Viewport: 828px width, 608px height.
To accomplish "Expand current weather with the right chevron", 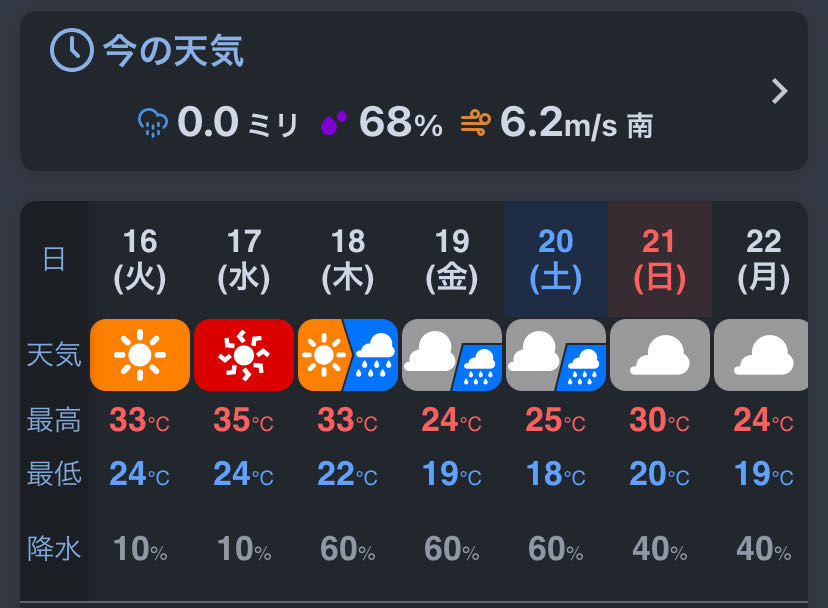I will (779, 91).
